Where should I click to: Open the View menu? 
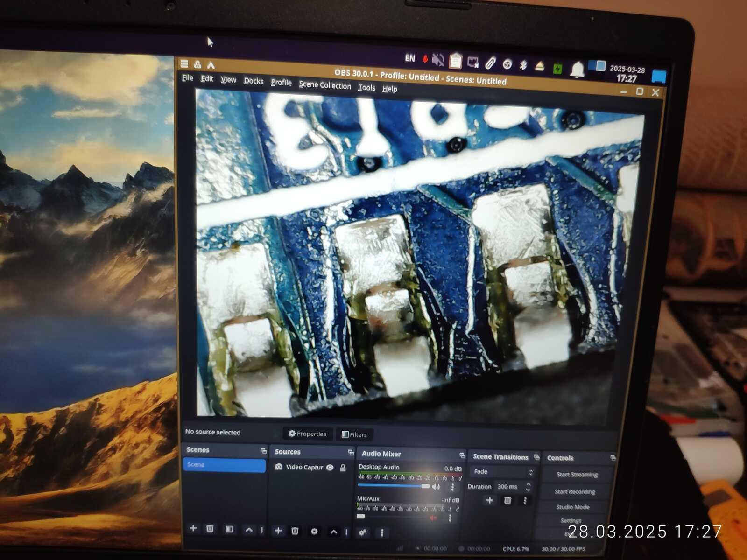pos(228,80)
